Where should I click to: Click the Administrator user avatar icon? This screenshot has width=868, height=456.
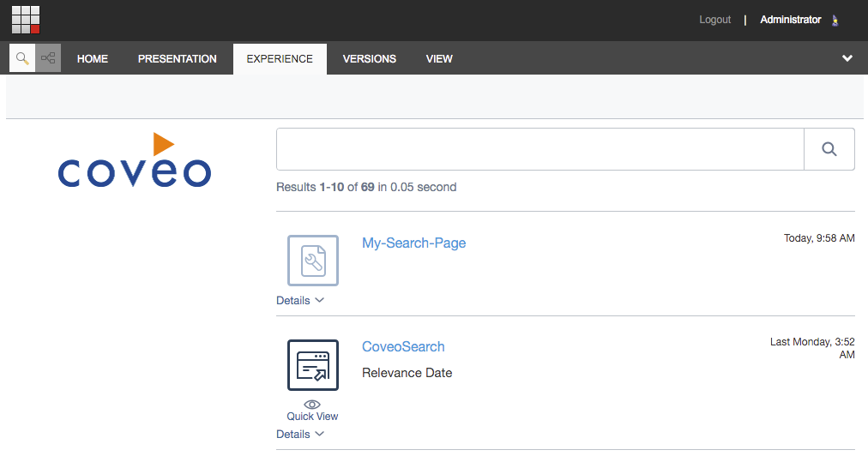(x=835, y=21)
